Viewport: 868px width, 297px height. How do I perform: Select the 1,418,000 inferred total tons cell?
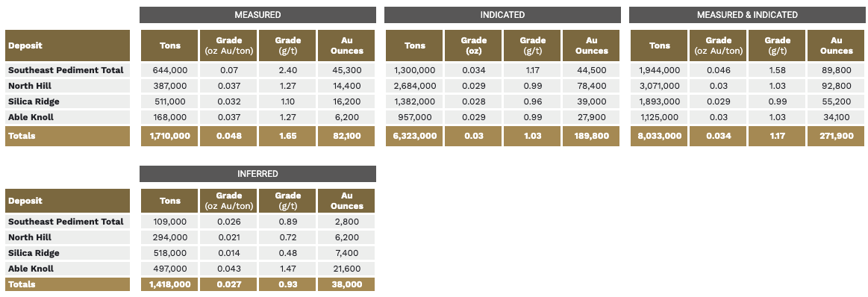tap(170, 284)
